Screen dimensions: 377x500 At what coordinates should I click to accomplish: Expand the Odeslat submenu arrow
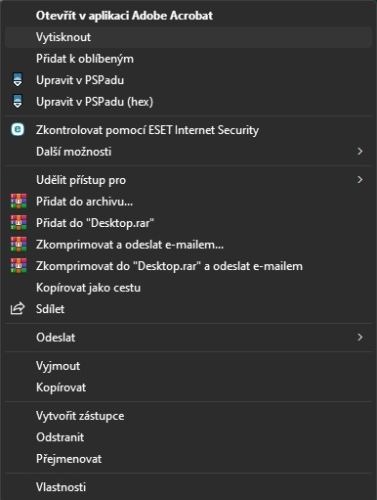pos(360,337)
